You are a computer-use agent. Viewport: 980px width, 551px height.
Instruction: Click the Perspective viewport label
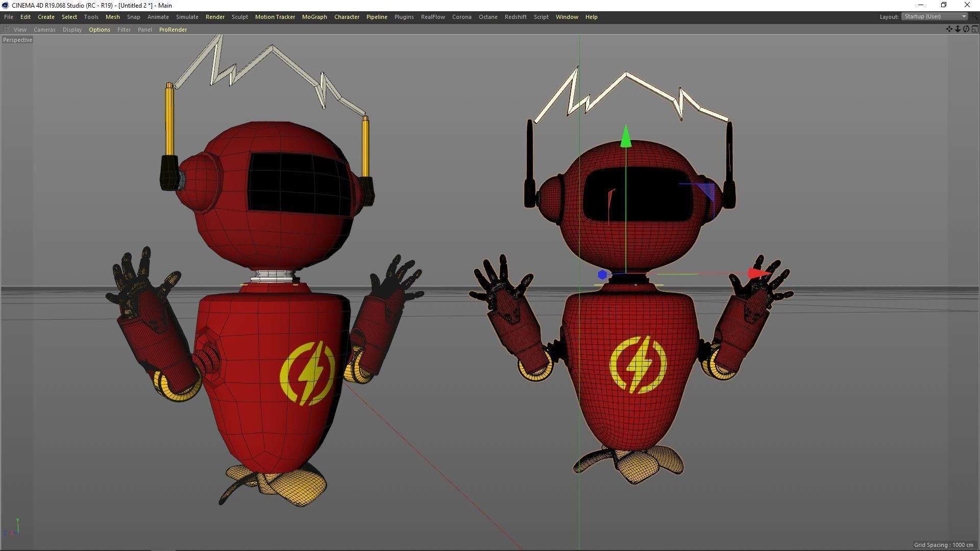17,40
